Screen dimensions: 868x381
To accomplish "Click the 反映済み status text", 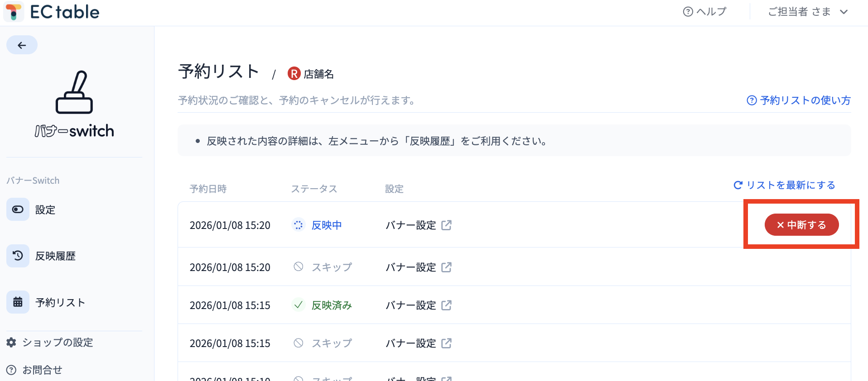I will 332,305.
